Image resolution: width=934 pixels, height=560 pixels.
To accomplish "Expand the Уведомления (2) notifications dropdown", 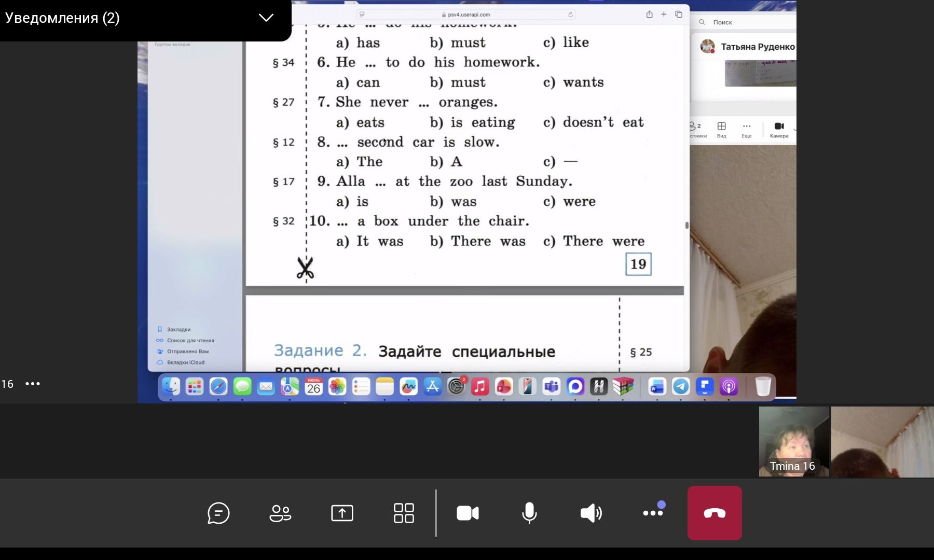I will click(266, 18).
